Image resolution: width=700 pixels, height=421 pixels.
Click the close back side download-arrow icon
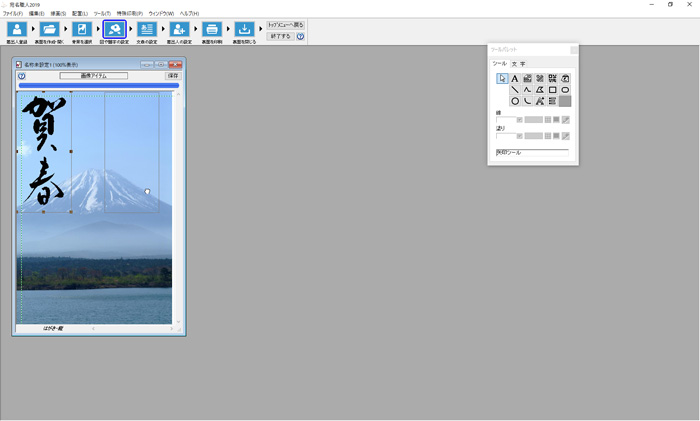coord(244,29)
